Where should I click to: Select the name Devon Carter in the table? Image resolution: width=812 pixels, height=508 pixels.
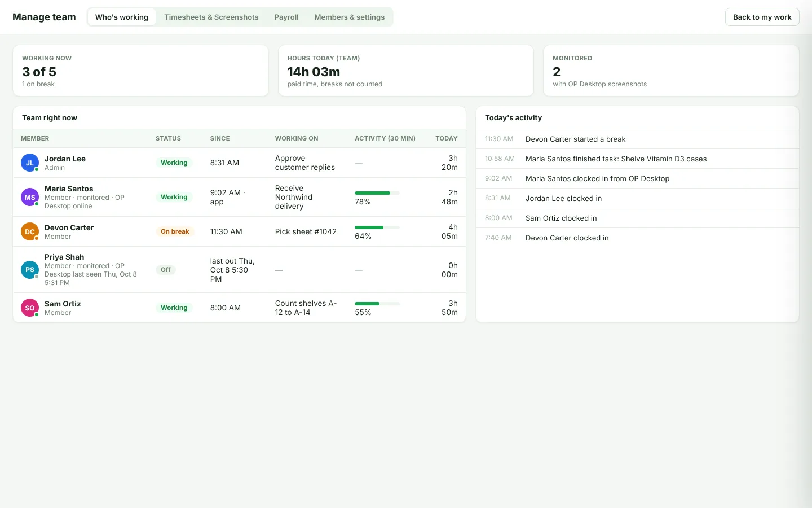tap(69, 227)
